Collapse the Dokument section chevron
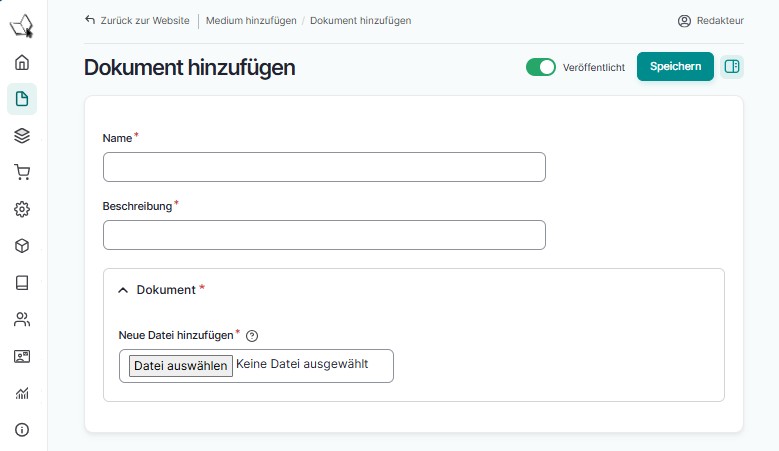 (x=123, y=290)
